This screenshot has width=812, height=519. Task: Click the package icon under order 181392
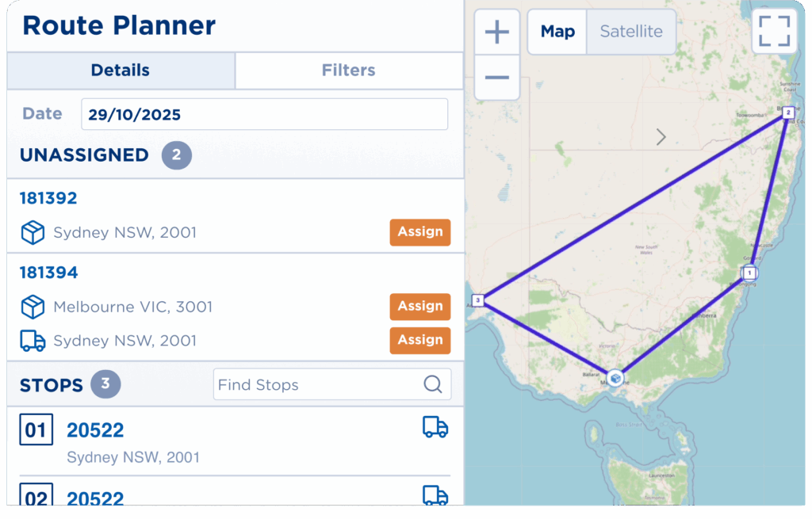tap(33, 232)
